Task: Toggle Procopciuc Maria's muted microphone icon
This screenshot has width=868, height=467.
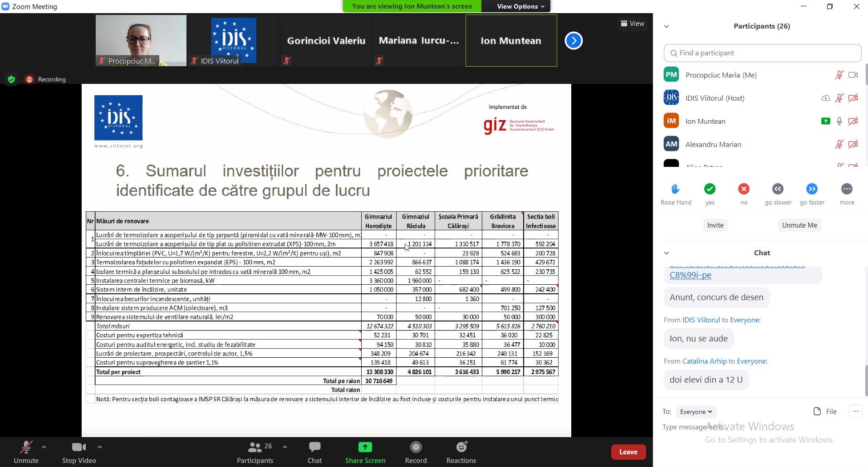Action: pyautogui.click(x=839, y=75)
